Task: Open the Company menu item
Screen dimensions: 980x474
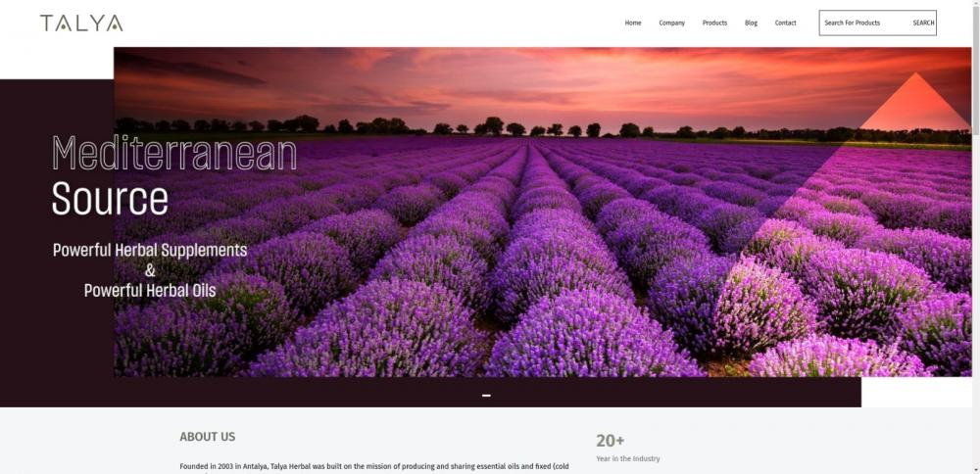Action: pos(672,24)
